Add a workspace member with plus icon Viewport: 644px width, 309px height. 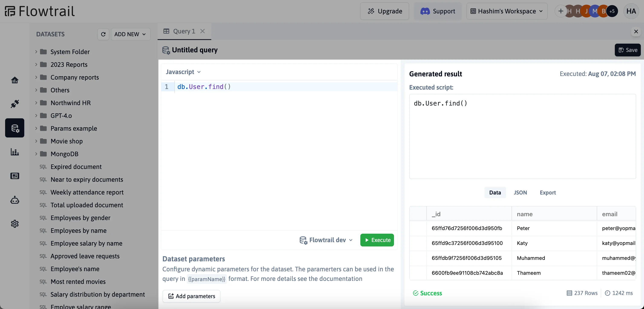[561, 11]
